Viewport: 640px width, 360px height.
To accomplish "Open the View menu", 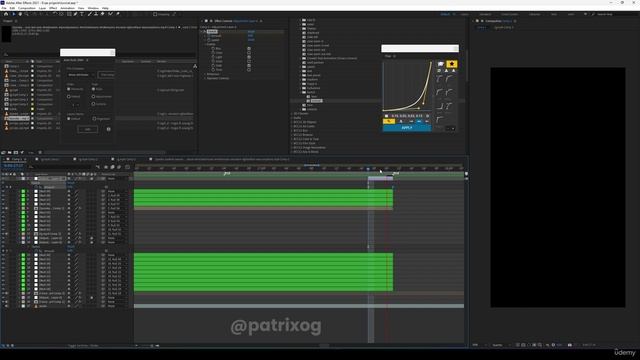I will coord(81,8).
